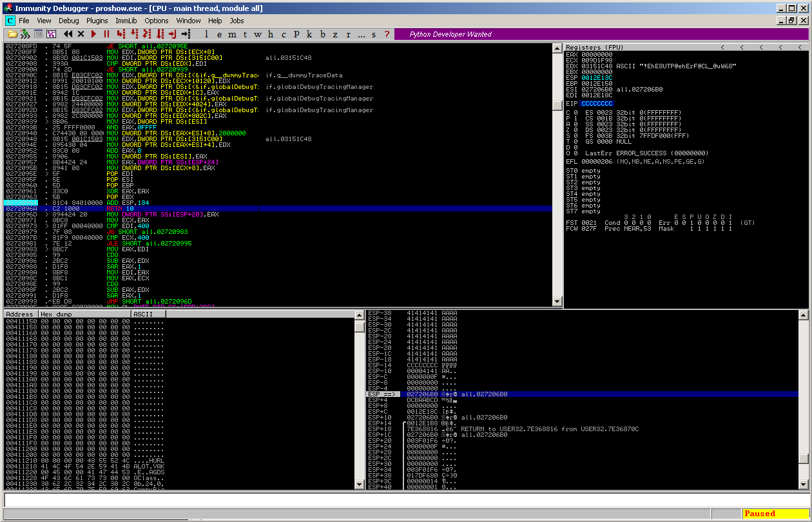812x522 pixels.
Task: Click the Trace into icon
Action: tap(148, 34)
